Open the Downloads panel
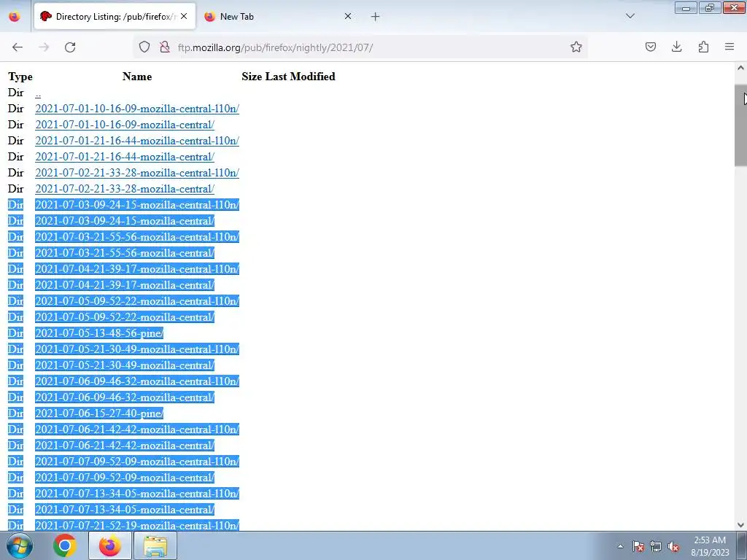 pyautogui.click(x=676, y=47)
